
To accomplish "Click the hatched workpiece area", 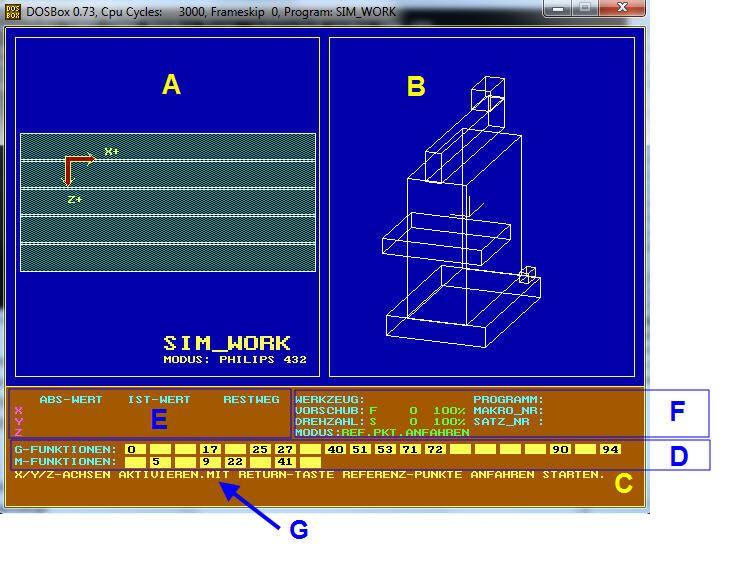I will [x=168, y=202].
